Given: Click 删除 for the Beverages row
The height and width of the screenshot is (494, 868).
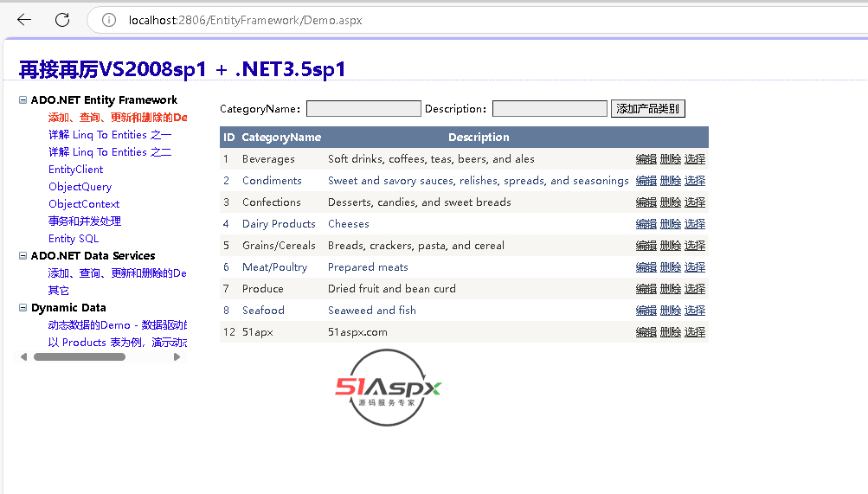Looking at the screenshot, I should [671, 159].
